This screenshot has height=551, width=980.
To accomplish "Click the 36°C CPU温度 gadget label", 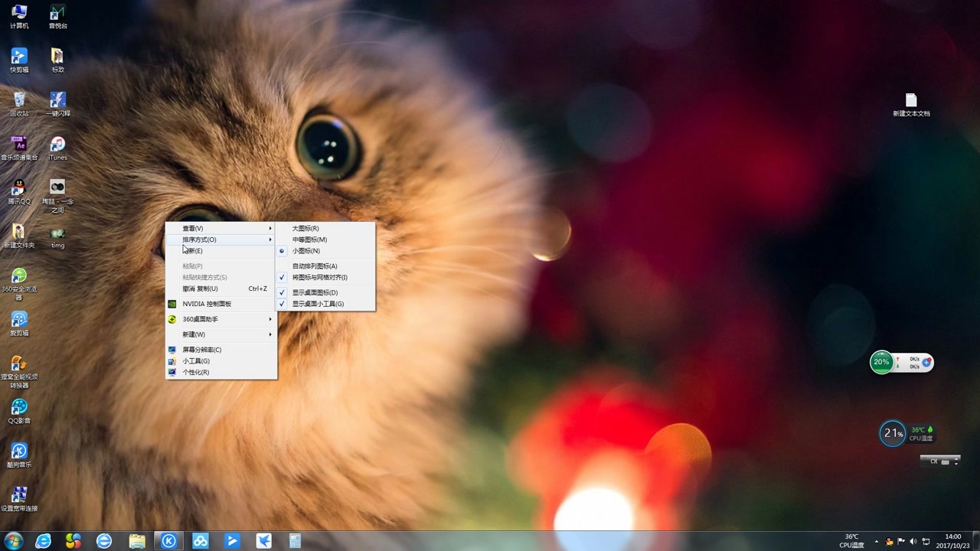I will click(x=921, y=434).
